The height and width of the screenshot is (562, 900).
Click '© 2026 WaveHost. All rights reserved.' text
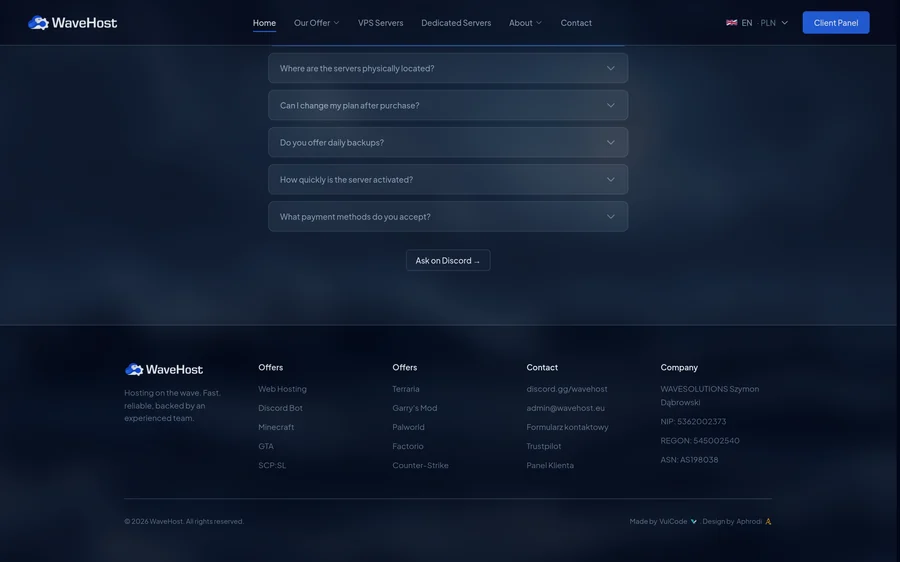tap(184, 522)
